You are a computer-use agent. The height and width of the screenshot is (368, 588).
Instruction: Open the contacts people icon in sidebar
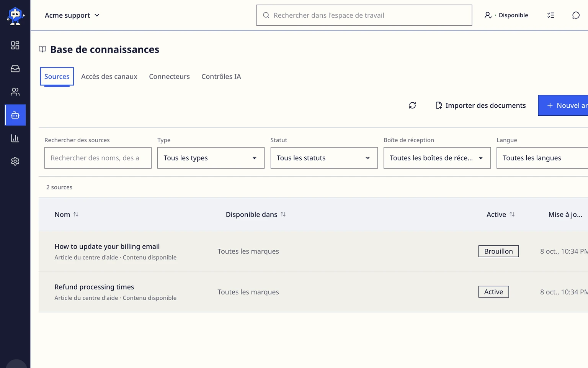tap(15, 92)
